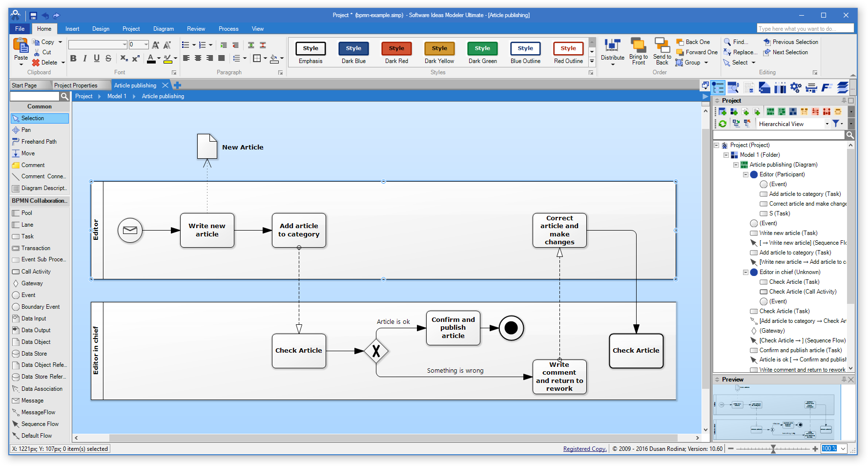Screen dimensions: 868x466
Task: Open the font color swatch picker
Action: pos(158,59)
